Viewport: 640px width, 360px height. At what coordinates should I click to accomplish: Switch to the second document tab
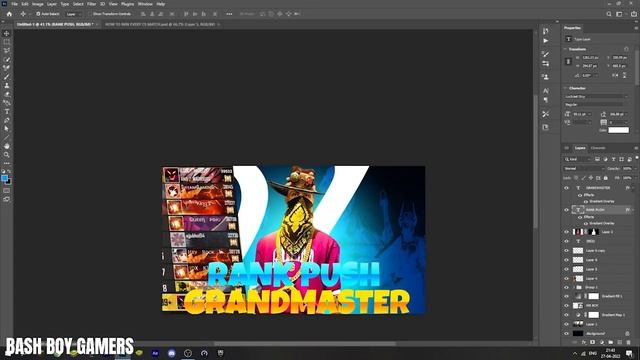click(x=162, y=24)
